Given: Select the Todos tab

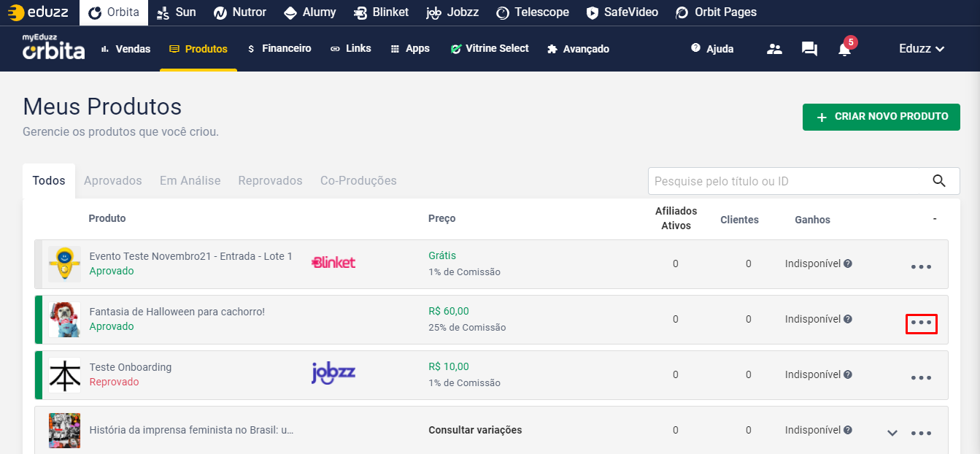Looking at the screenshot, I should pos(49,180).
